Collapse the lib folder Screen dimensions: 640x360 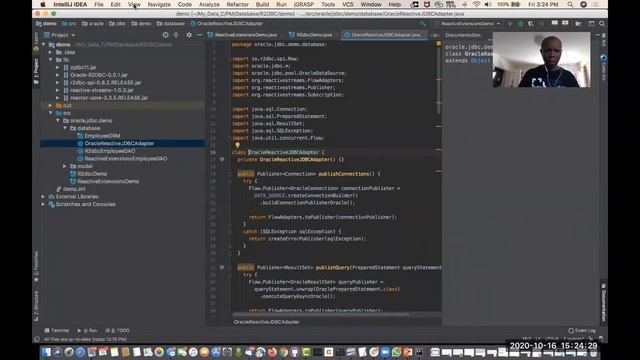(x=51, y=60)
